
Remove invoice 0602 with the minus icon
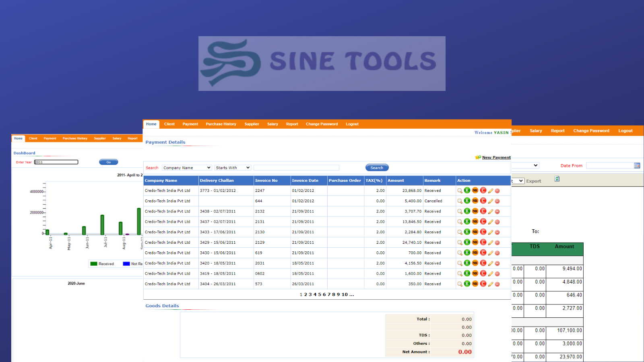point(497,274)
